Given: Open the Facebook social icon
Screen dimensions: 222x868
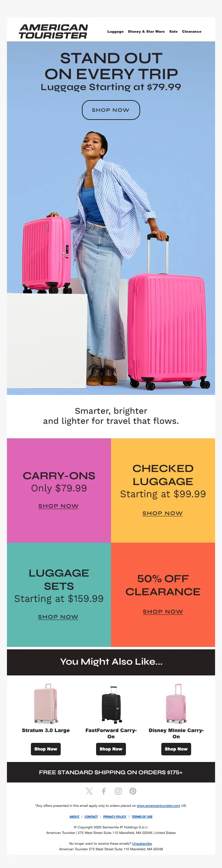Looking at the screenshot, I should point(104,791).
